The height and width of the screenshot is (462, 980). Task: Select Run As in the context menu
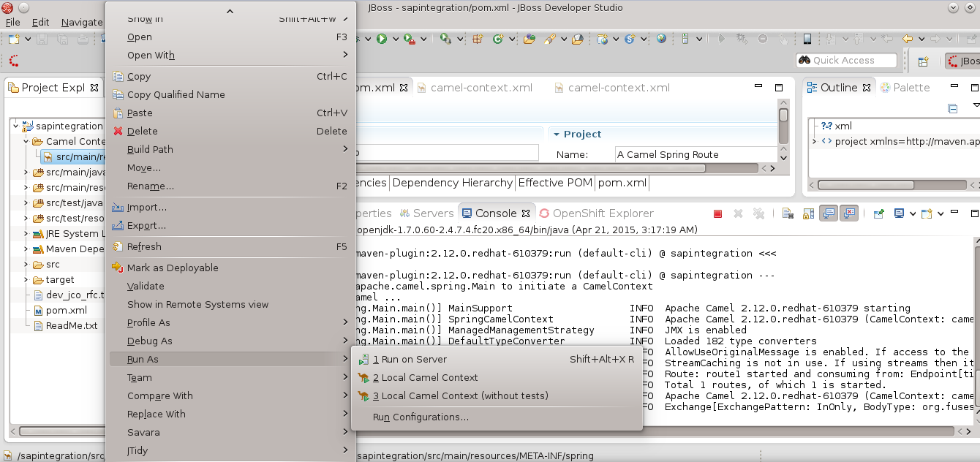230,359
